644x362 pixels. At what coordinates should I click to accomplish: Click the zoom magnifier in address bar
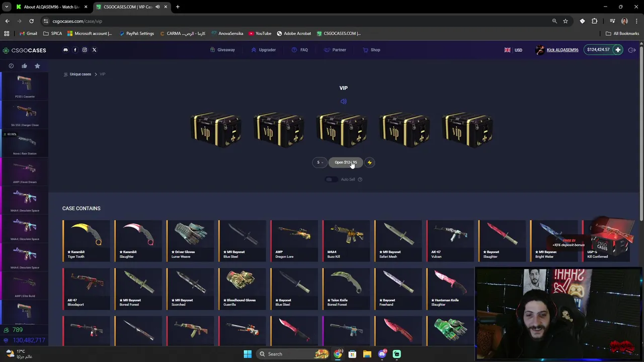point(554,21)
